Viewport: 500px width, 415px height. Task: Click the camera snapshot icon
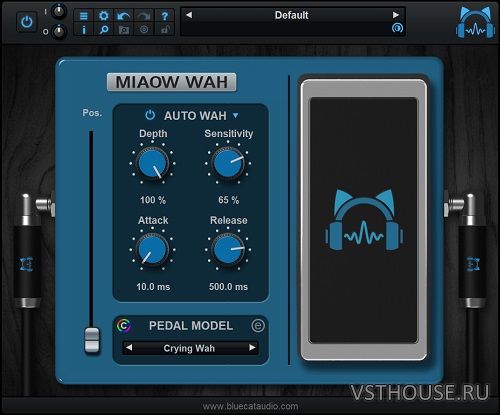(x=124, y=29)
